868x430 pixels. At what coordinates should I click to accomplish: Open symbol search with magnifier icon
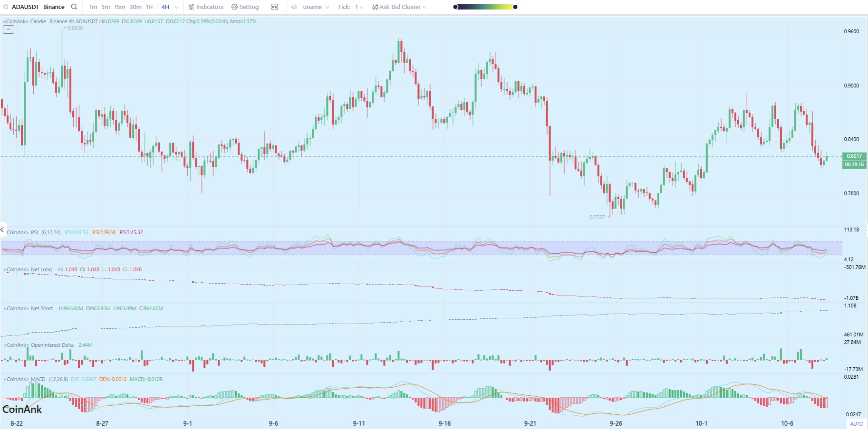(x=74, y=7)
